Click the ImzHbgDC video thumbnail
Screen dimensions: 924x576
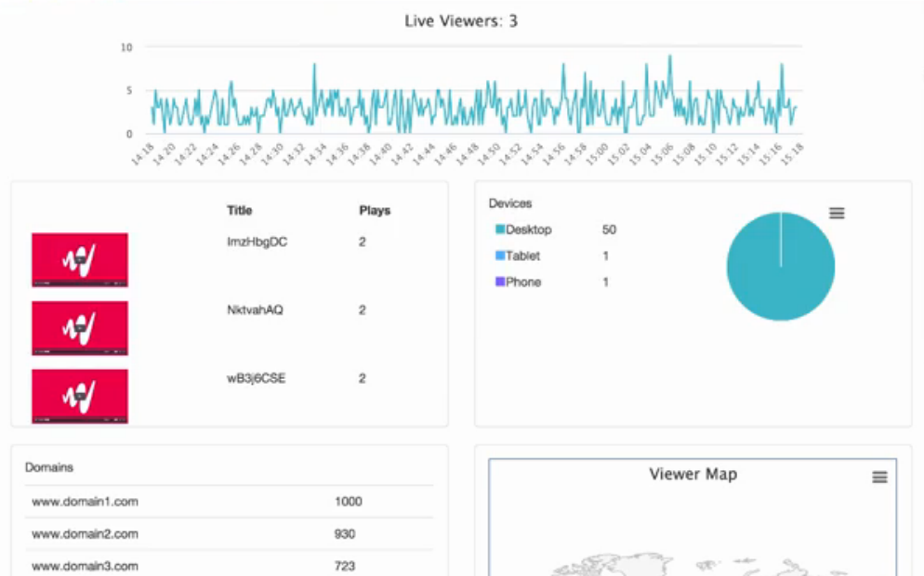tap(80, 259)
